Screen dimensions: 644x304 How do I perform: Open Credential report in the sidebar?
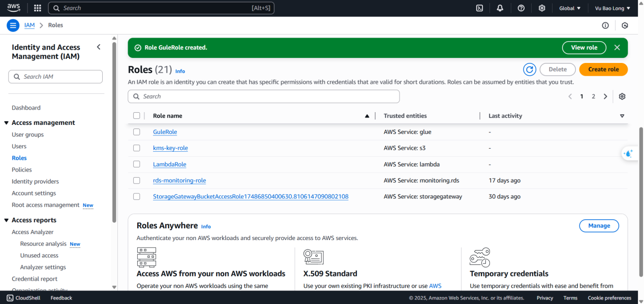click(35, 279)
